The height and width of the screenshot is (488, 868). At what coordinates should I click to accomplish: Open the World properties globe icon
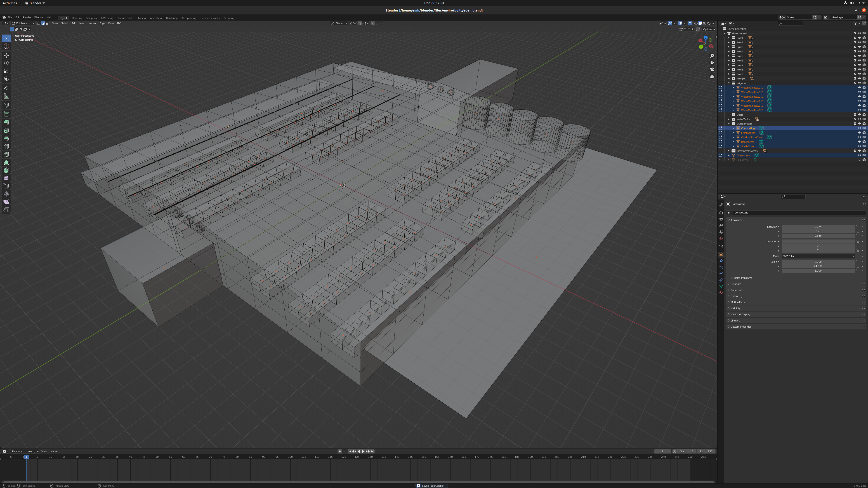721,238
